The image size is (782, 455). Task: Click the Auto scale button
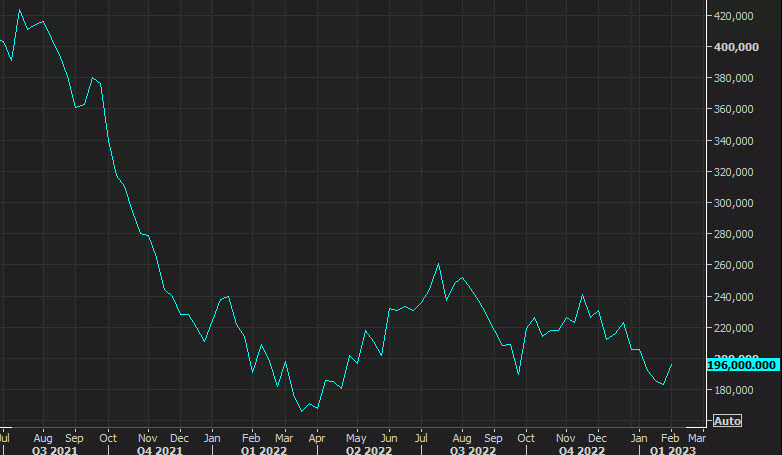[x=727, y=420]
